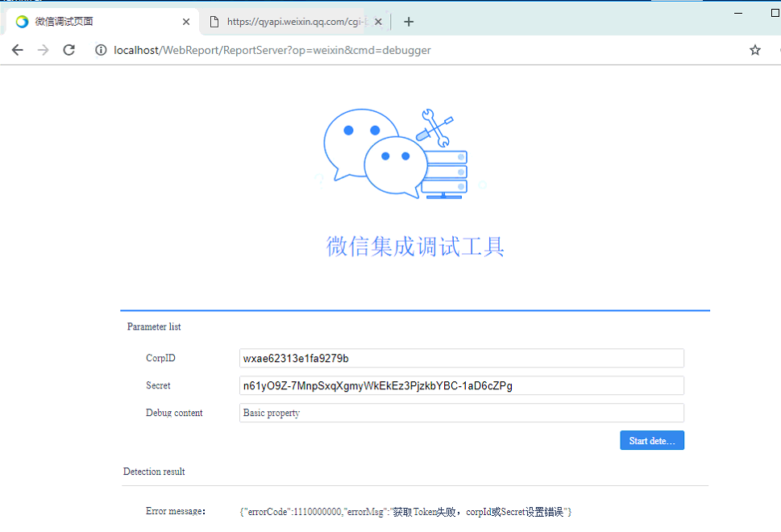
Task: Minimize the browser window
Action: coord(738,14)
